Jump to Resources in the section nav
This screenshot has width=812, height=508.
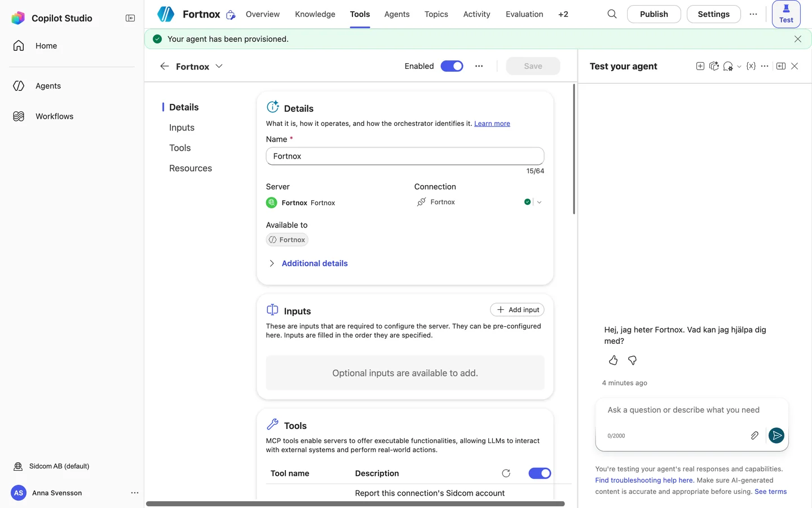coord(191,168)
